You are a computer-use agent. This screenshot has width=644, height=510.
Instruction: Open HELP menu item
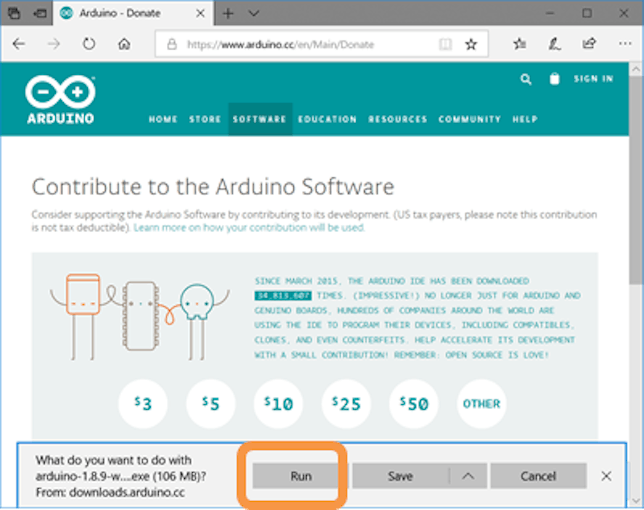pos(525,119)
